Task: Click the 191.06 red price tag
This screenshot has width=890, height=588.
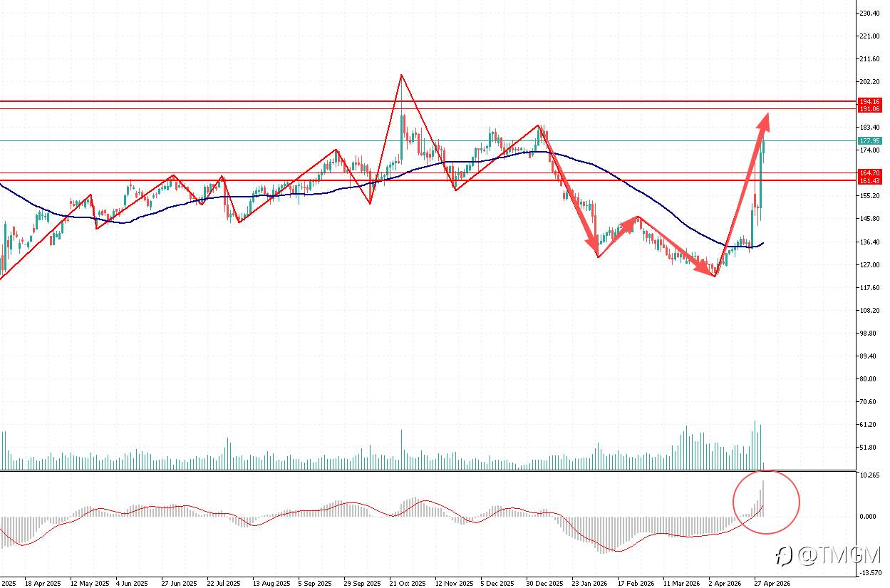Action: tap(870, 109)
